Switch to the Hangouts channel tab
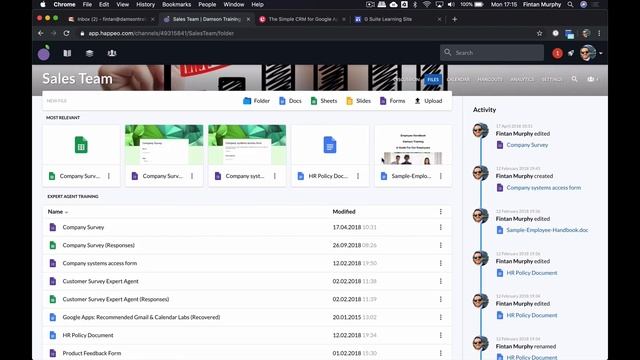The width and height of the screenshot is (640, 360). point(490,80)
